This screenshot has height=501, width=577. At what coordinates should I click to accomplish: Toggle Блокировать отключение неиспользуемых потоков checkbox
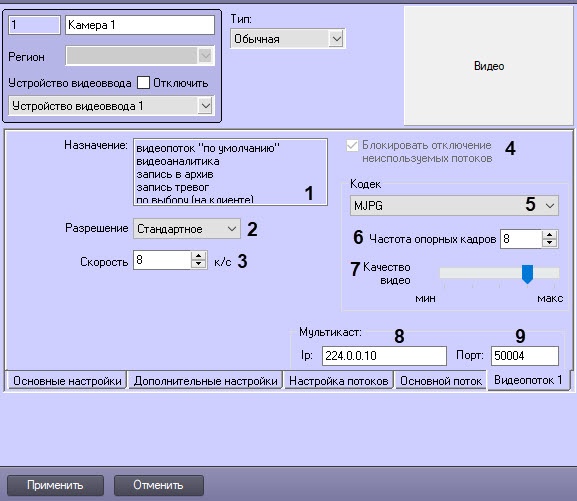tap(352, 145)
